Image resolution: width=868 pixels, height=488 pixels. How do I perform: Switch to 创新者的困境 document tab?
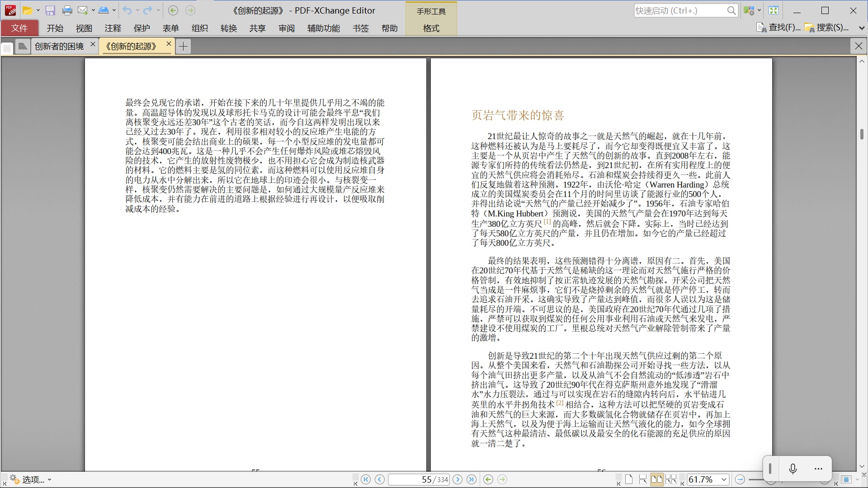(59, 46)
